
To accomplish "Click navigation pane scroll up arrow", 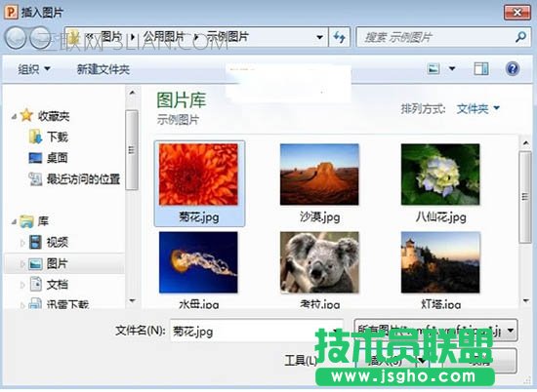I will point(132,93).
